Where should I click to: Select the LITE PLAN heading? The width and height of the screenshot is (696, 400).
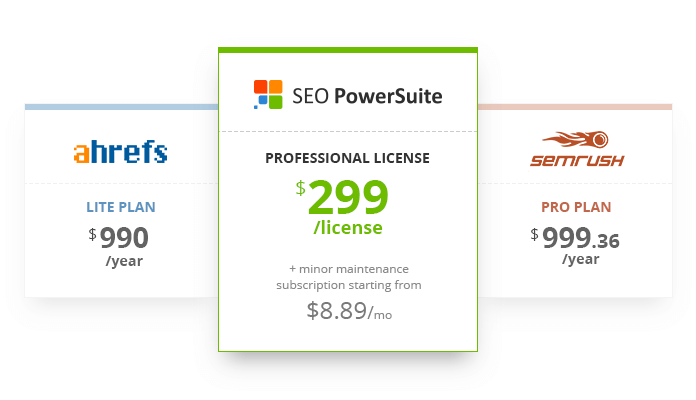click(x=121, y=207)
